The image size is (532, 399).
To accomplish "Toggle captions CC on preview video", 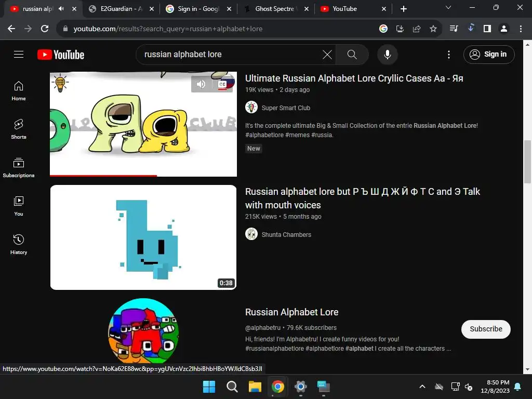I will [222, 84].
